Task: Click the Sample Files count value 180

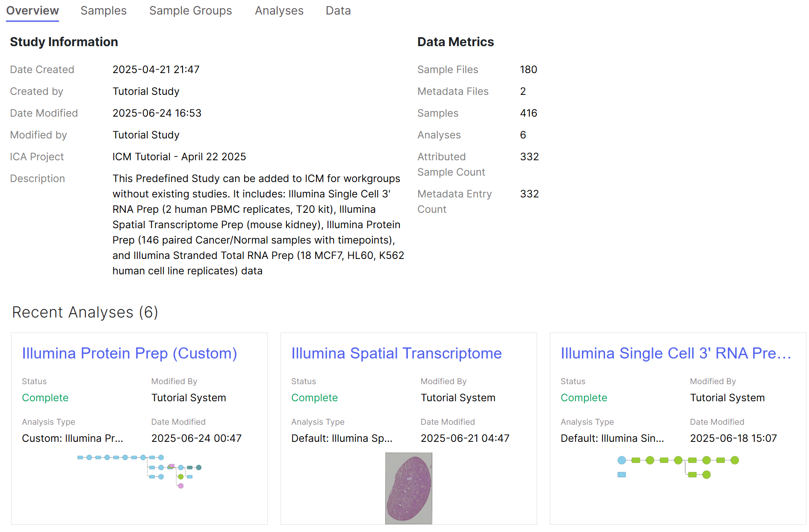Action: point(529,70)
